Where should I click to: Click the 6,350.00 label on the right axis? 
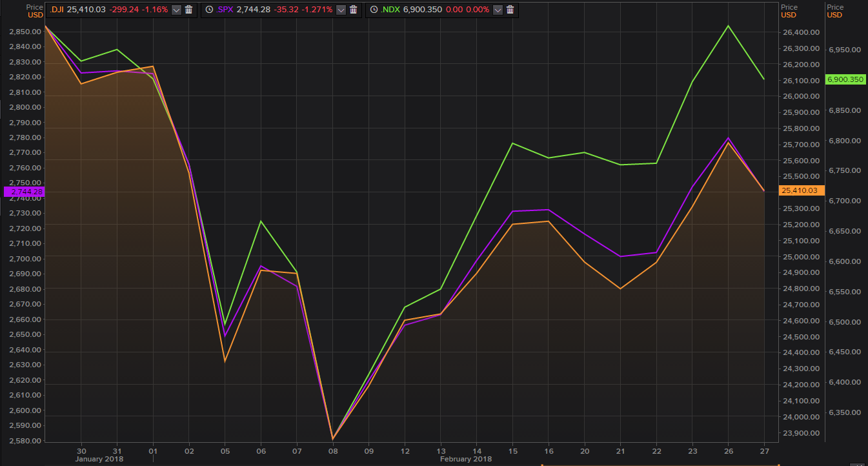pos(844,412)
